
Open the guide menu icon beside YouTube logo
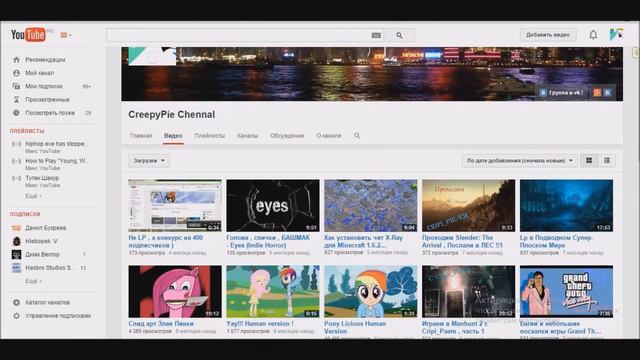65,35
